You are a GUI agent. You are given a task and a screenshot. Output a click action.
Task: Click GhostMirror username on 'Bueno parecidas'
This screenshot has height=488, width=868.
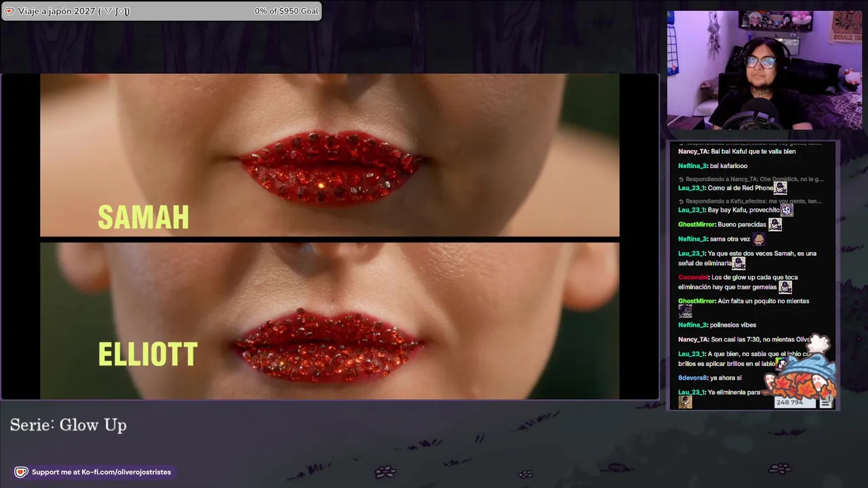click(x=697, y=224)
